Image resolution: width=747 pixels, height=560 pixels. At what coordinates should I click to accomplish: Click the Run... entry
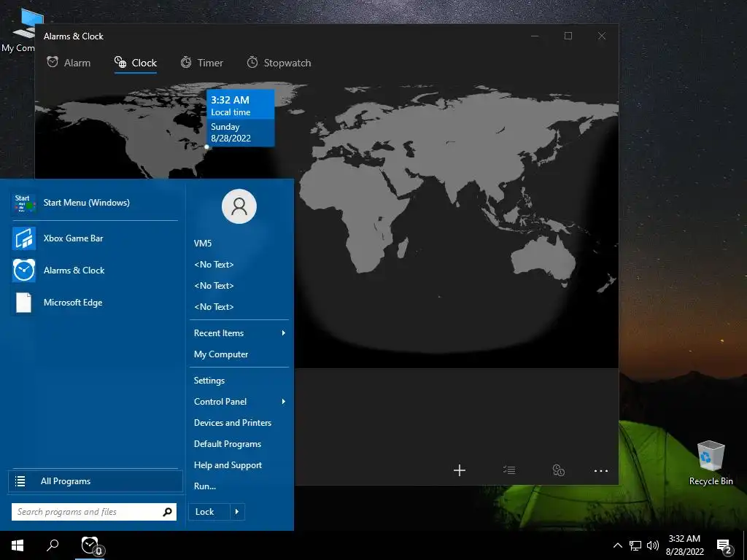pos(239,486)
